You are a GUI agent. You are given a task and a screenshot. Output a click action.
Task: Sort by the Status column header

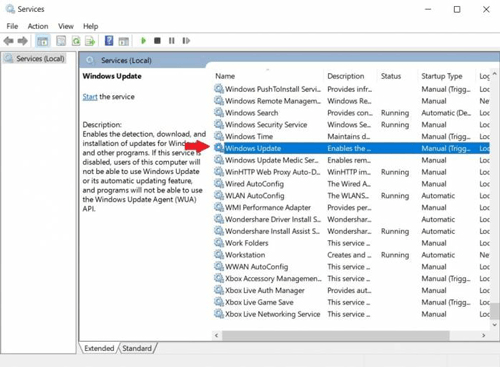point(391,76)
